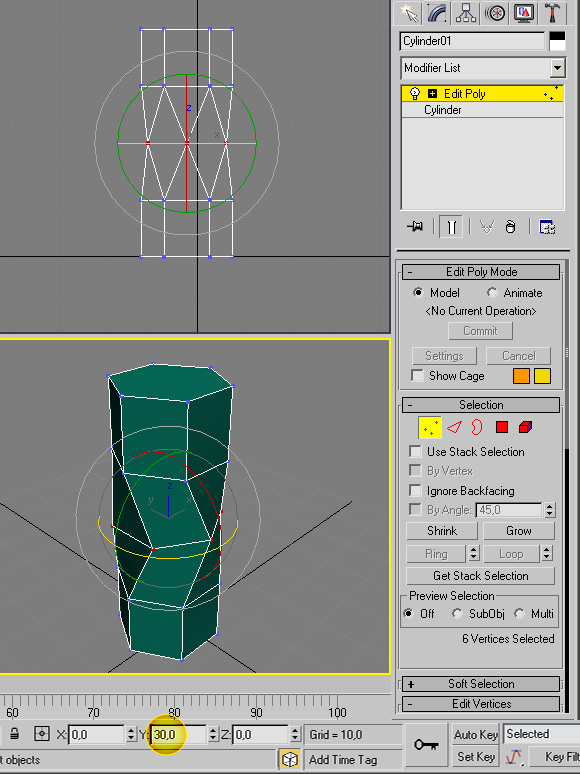The image size is (580, 774).
Task: Click the X coordinate spinner
Action: click(131, 735)
